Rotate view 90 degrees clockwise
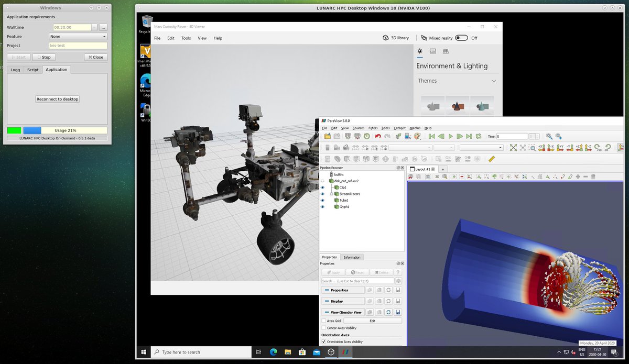 (598, 148)
